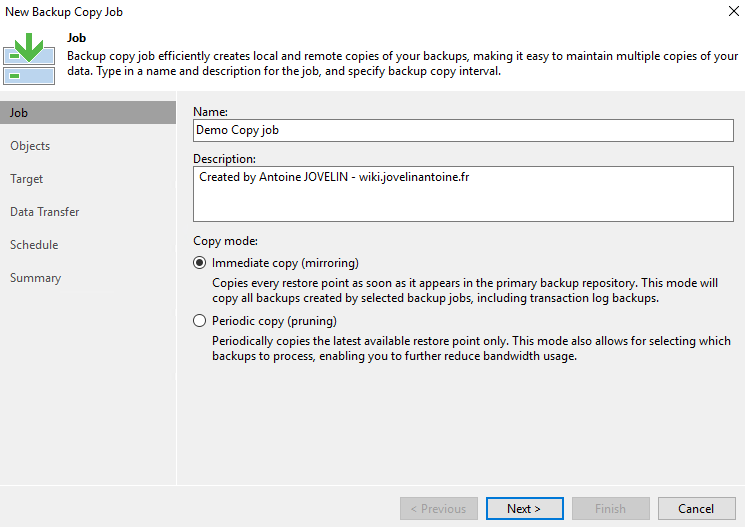The width and height of the screenshot is (745, 527).
Task: Click the Cancel button
Action: click(x=697, y=508)
